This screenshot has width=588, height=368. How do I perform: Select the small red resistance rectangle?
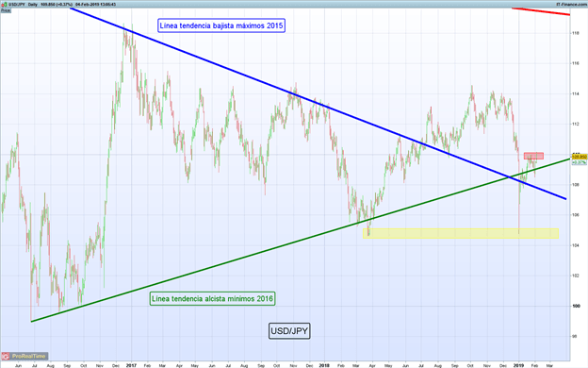[533, 156]
